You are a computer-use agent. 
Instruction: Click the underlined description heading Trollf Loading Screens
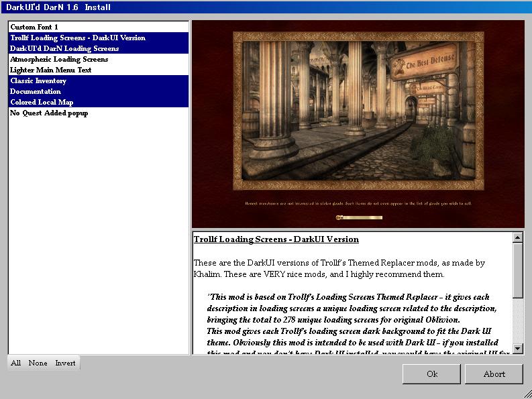coord(276,239)
